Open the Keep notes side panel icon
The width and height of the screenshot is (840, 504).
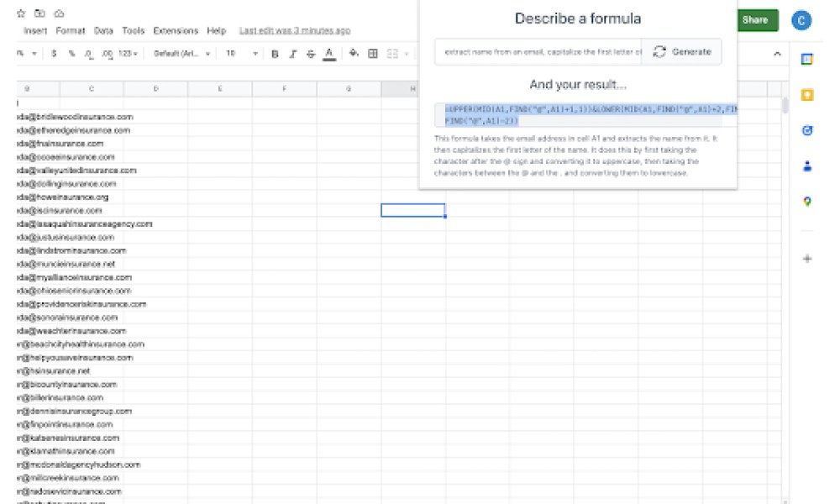(806, 95)
